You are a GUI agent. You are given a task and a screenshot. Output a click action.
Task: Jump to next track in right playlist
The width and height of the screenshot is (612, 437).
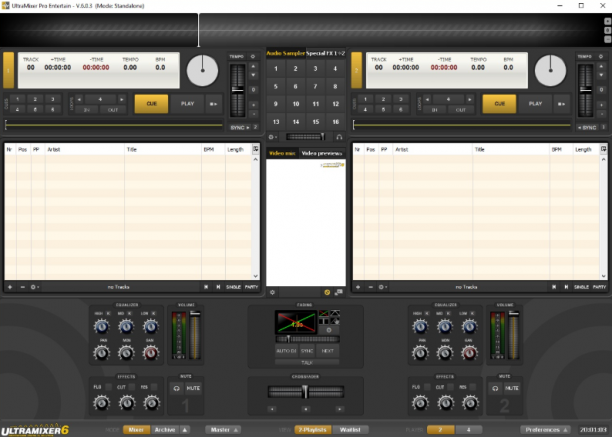click(x=566, y=287)
